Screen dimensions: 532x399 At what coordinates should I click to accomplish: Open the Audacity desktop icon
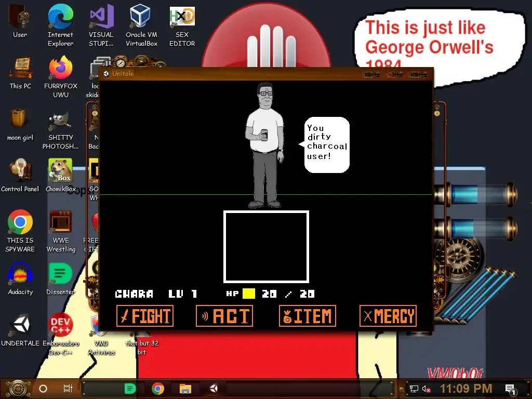tap(20, 278)
